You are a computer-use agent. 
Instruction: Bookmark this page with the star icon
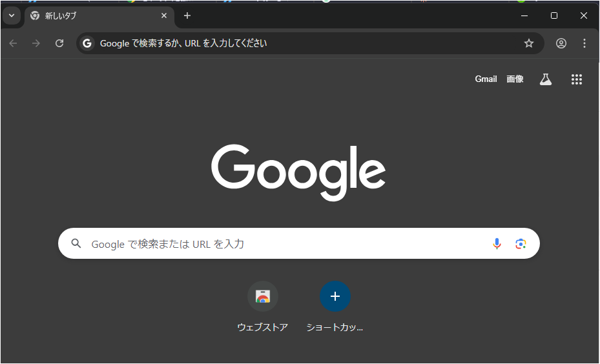pyautogui.click(x=529, y=43)
